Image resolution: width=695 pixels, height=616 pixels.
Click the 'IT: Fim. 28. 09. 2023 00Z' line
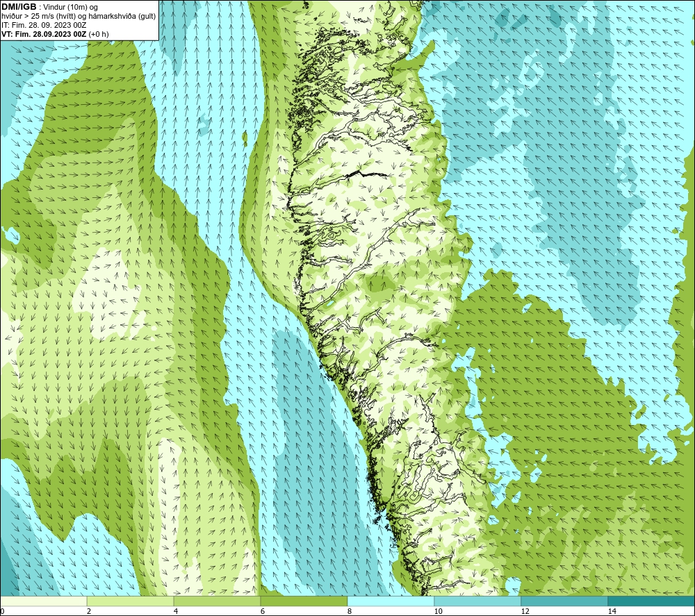(43, 25)
